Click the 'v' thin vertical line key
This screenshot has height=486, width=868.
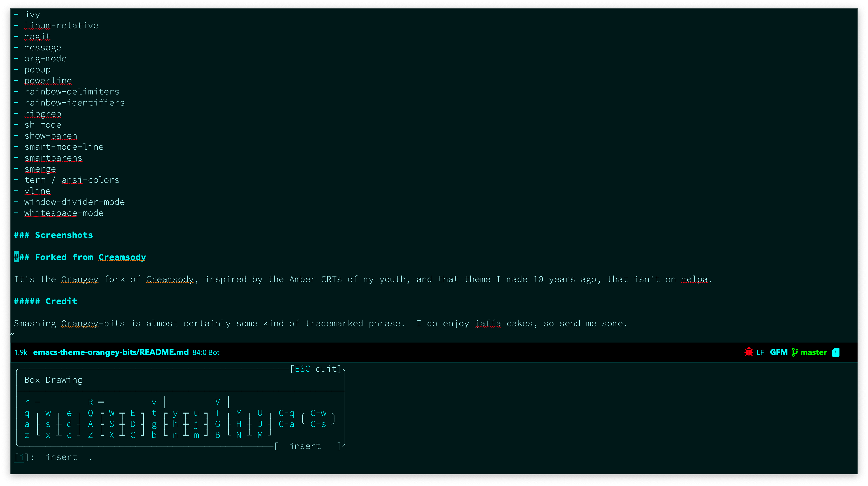[x=154, y=402]
